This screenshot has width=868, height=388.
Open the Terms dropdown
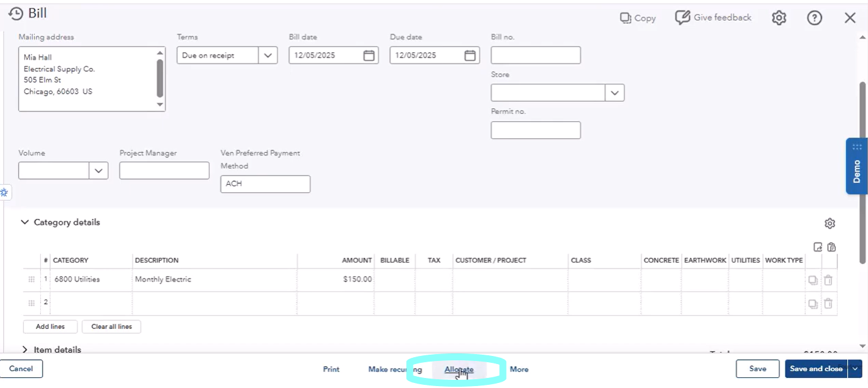tap(268, 55)
